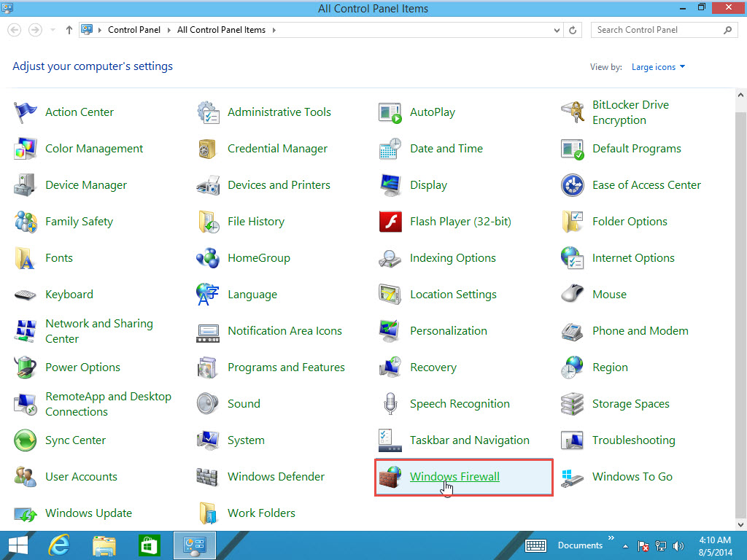Click the Keyboard icon
747x560 pixels.
point(25,295)
